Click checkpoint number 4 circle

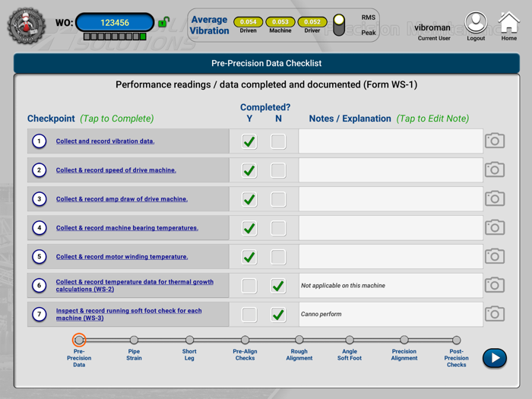39,228
